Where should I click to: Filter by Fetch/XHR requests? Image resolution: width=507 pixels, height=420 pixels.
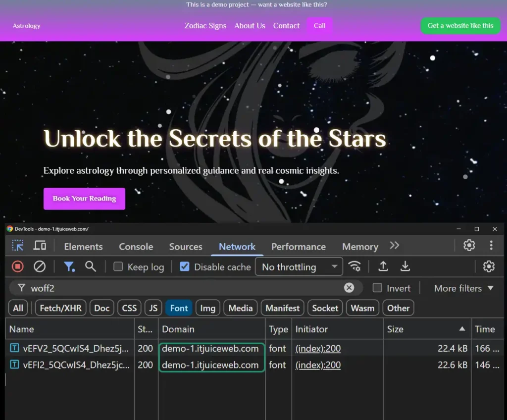(x=60, y=308)
